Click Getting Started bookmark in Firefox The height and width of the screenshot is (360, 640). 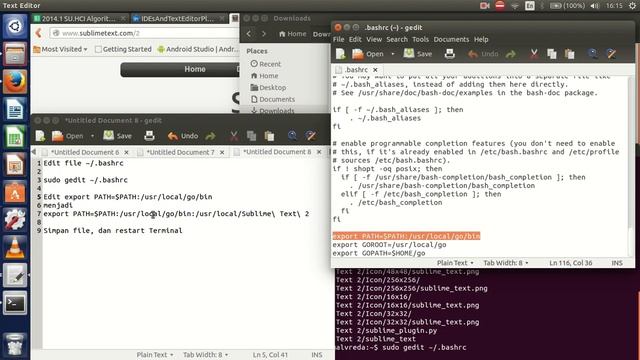[123, 49]
